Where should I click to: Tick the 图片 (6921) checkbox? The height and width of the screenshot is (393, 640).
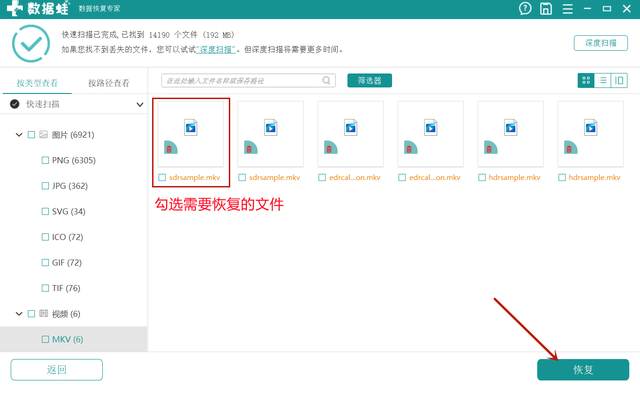[x=31, y=135]
